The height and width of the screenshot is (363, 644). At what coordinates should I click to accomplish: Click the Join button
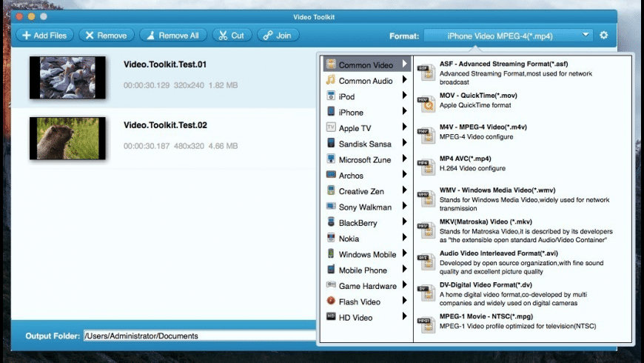278,36
